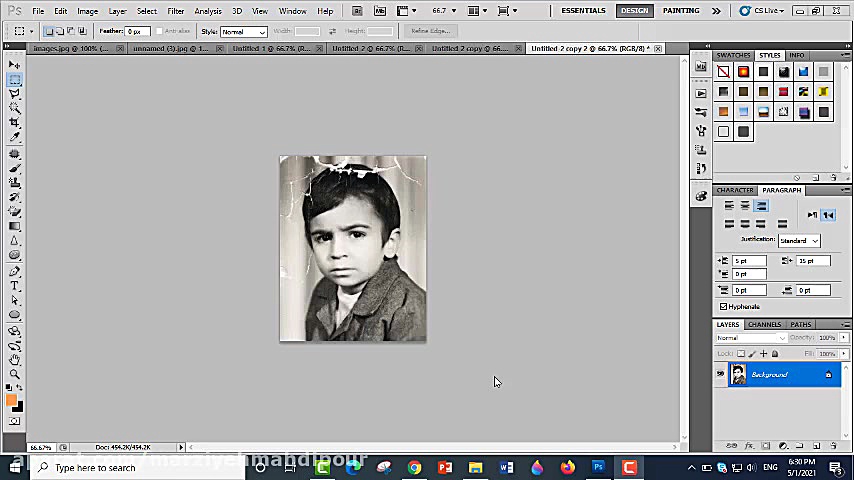Select the Pen tool
Viewport: 854px width, 480px height.
15,271
